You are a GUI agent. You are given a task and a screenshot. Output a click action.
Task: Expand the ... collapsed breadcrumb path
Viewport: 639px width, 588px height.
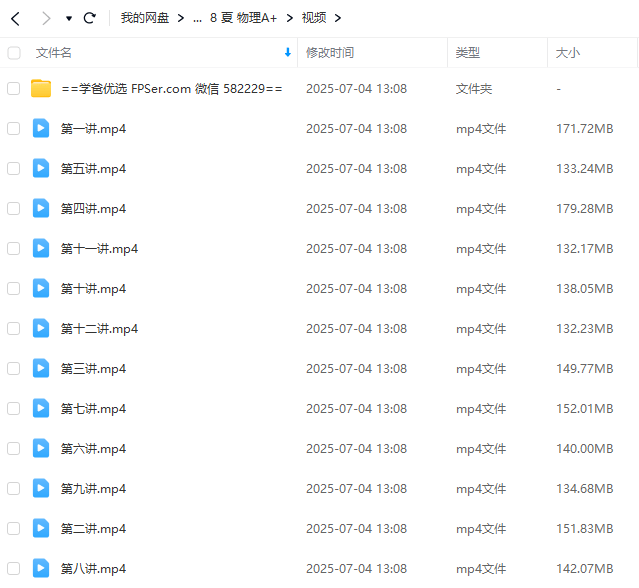coord(197,19)
